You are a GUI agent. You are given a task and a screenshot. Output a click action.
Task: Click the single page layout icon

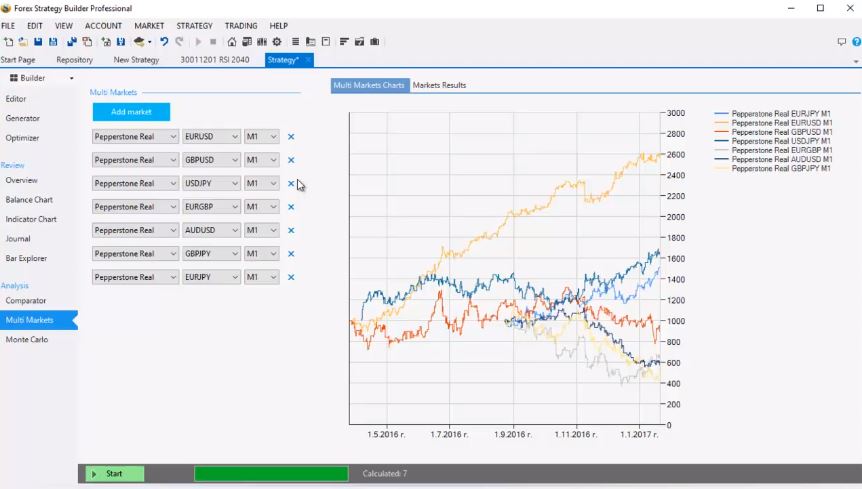[x=326, y=42]
